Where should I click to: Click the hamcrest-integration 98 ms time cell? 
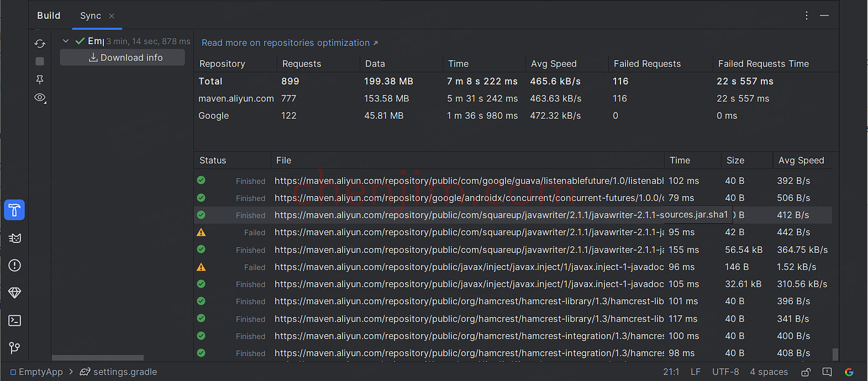(681, 353)
